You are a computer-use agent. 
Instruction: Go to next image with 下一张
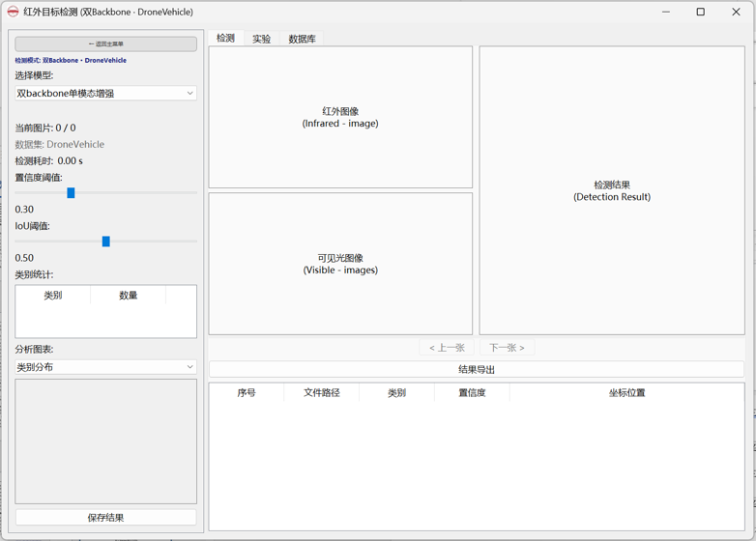[507, 348]
